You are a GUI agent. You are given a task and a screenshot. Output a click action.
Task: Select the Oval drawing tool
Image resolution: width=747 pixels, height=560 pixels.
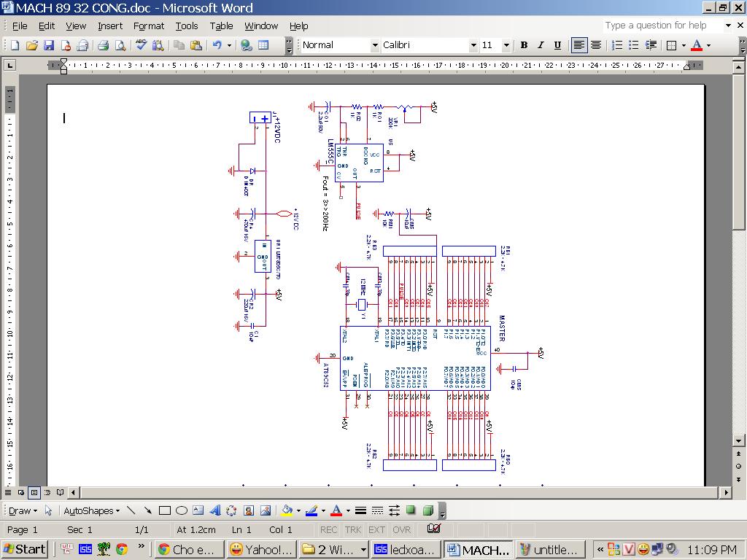click(182, 510)
